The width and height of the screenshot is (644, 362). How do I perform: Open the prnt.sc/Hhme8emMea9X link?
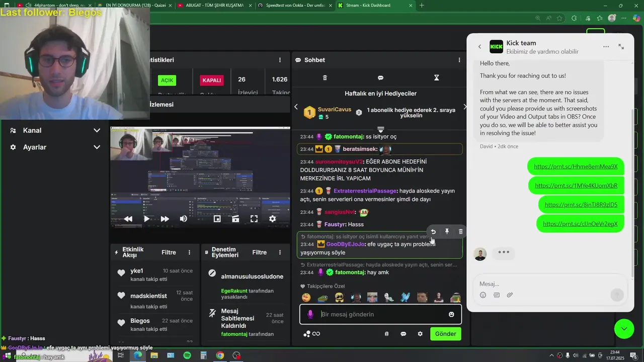576,166
